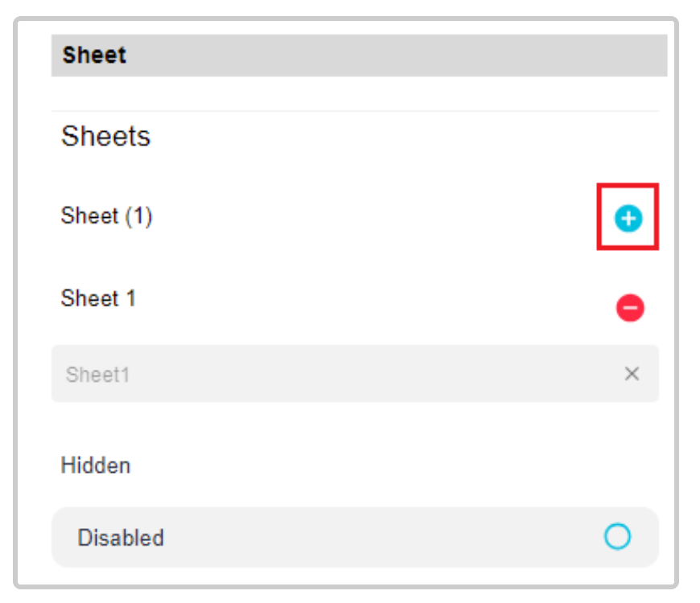
Task: Enable Hidden via the Disabled toggle row
Action: 355,537
